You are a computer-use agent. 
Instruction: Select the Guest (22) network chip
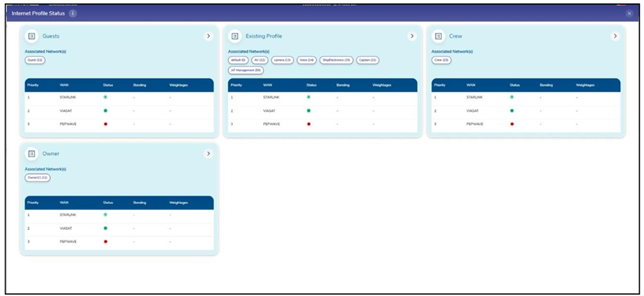pos(35,60)
